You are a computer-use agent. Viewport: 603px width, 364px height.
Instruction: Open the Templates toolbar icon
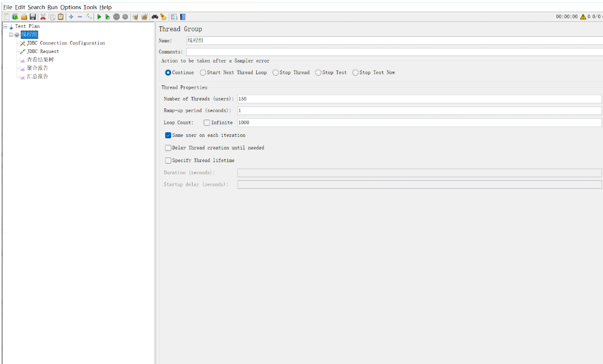click(x=15, y=17)
